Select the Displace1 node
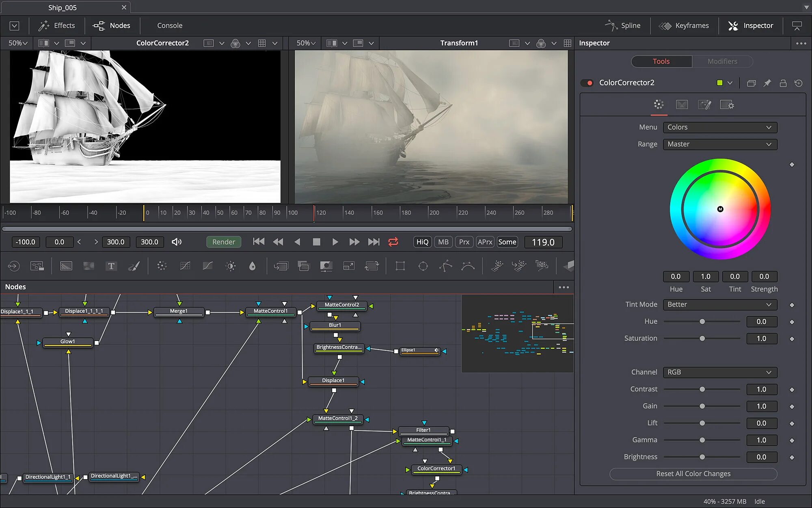 tap(333, 381)
